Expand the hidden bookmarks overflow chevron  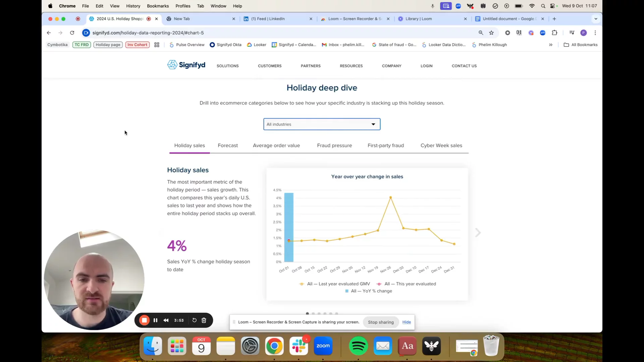(x=550, y=45)
